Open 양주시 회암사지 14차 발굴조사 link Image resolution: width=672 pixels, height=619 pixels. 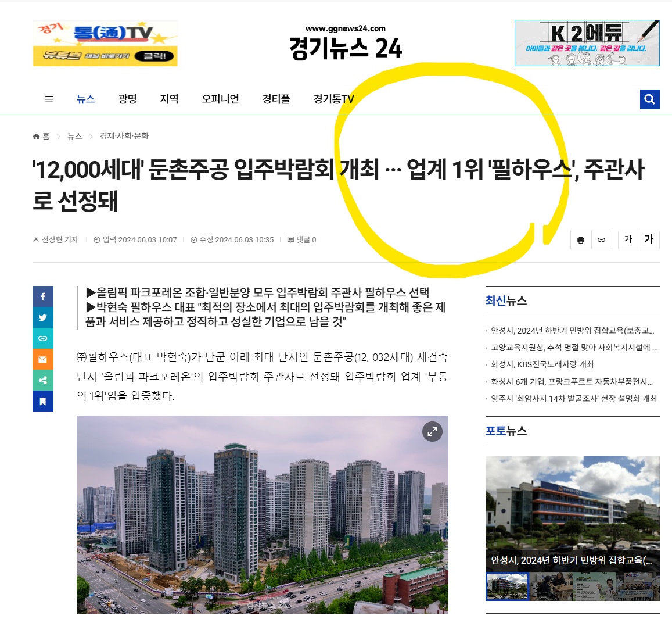pos(574,399)
